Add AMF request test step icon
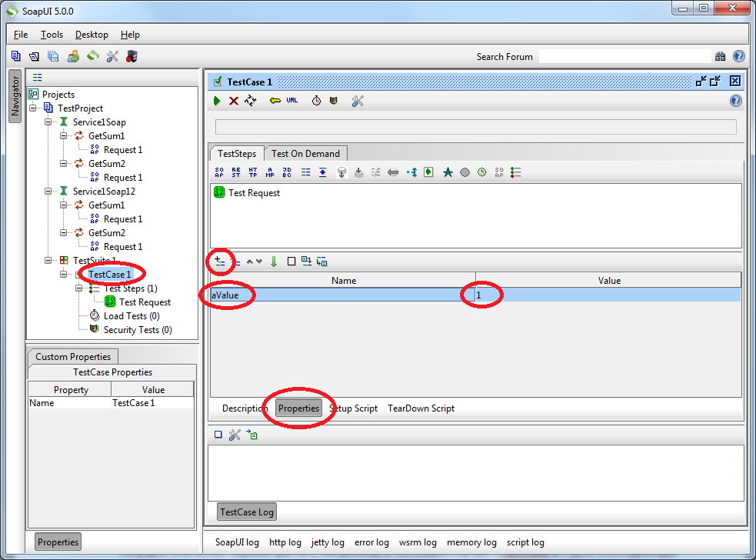 [270, 172]
